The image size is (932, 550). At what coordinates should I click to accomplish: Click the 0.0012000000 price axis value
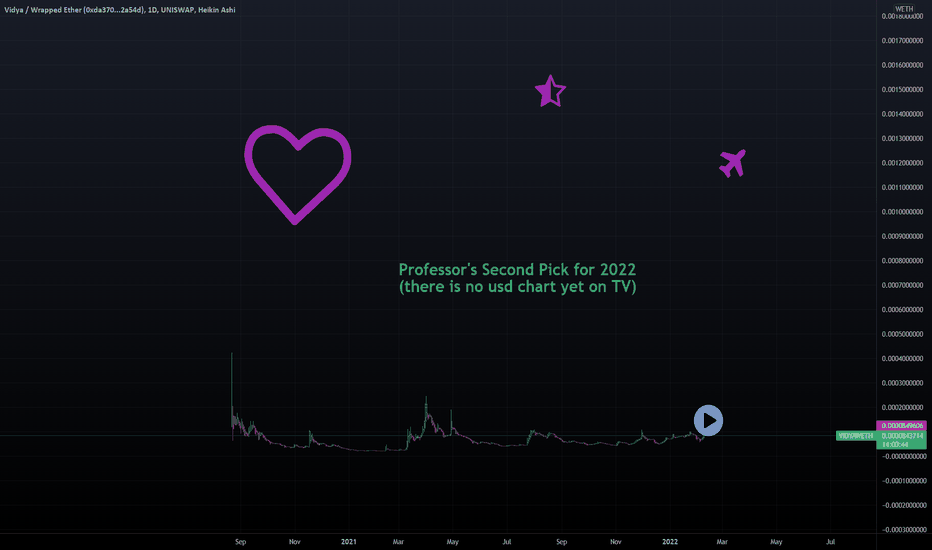(x=902, y=162)
